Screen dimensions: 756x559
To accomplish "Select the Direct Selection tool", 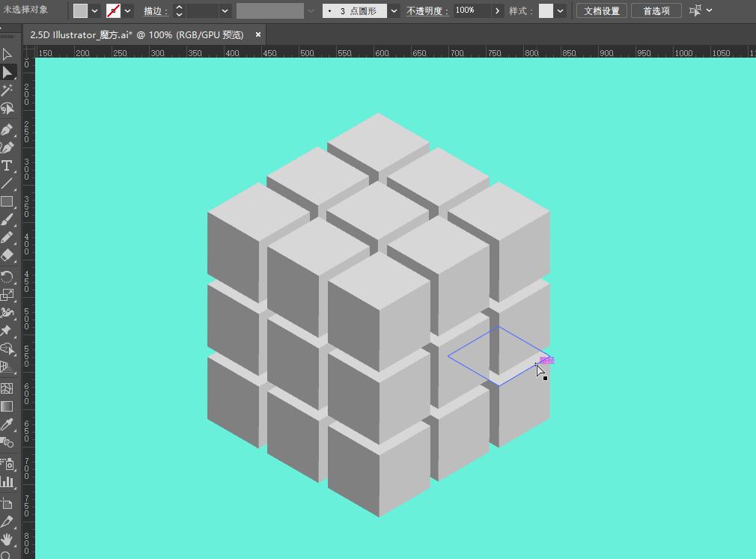I will [x=7, y=72].
